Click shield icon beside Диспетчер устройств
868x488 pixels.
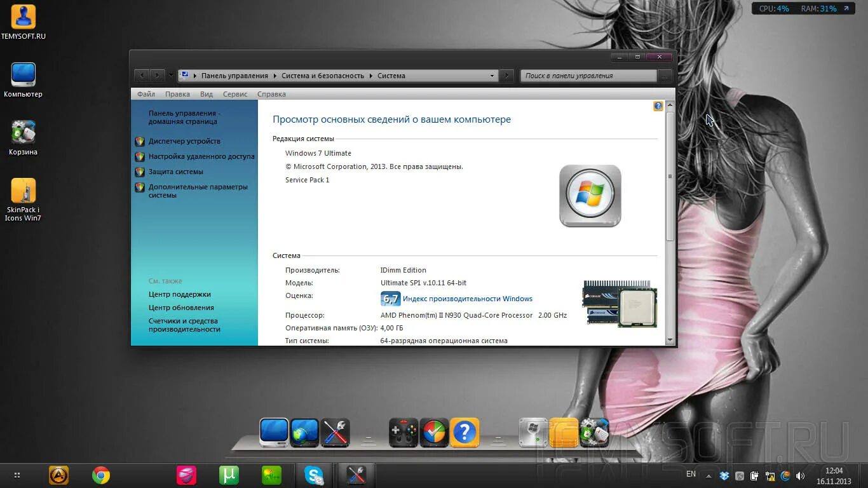[140, 141]
